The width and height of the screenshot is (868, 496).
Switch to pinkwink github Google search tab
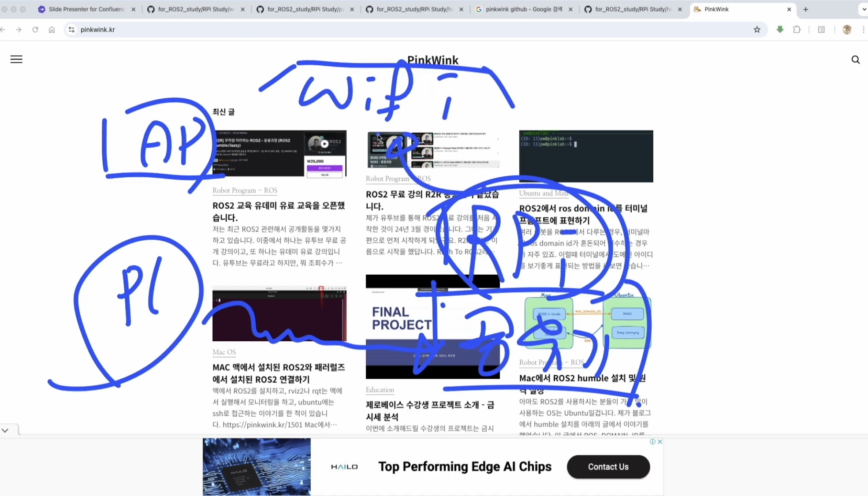[x=523, y=9]
